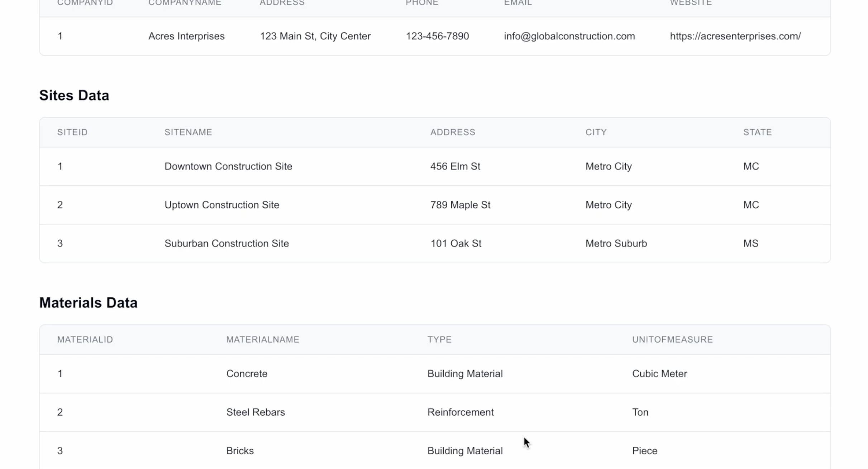Select the Materials Data heading

click(88, 302)
